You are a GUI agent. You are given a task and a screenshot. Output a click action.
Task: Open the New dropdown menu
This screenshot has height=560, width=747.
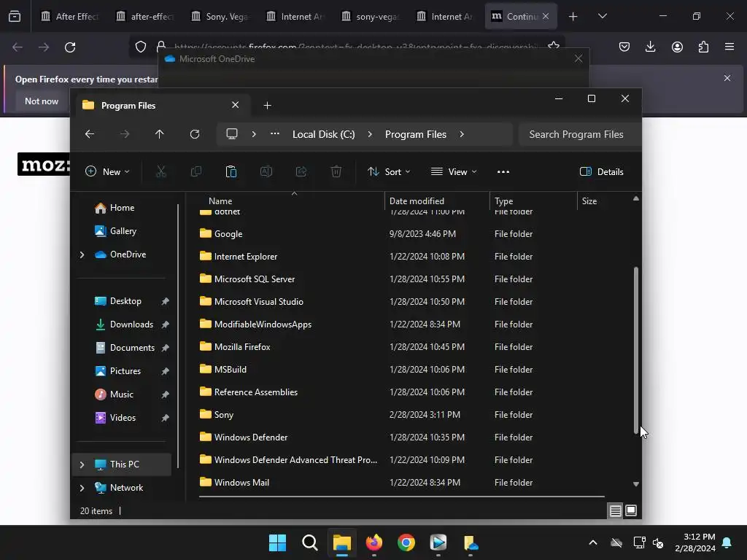point(107,172)
